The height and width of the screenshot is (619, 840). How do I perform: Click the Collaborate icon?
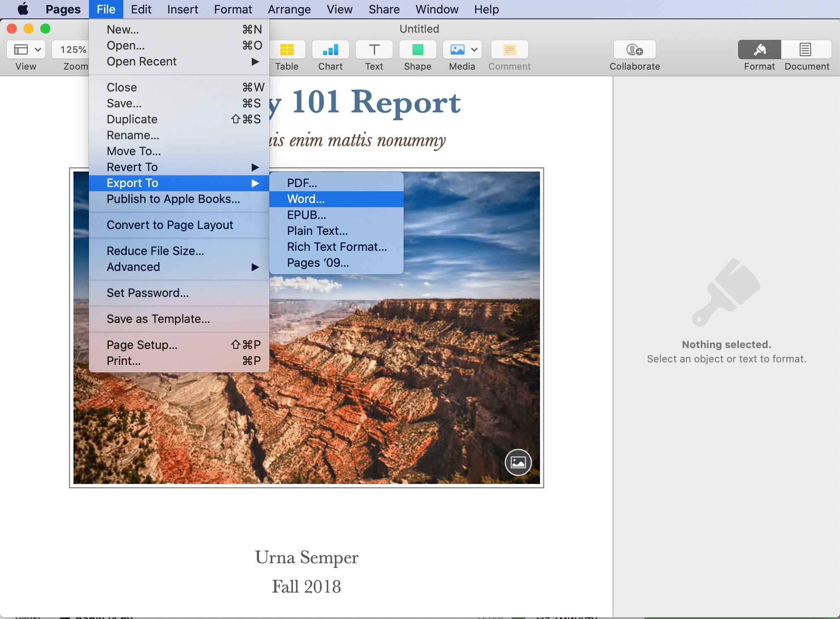tap(635, 50)
